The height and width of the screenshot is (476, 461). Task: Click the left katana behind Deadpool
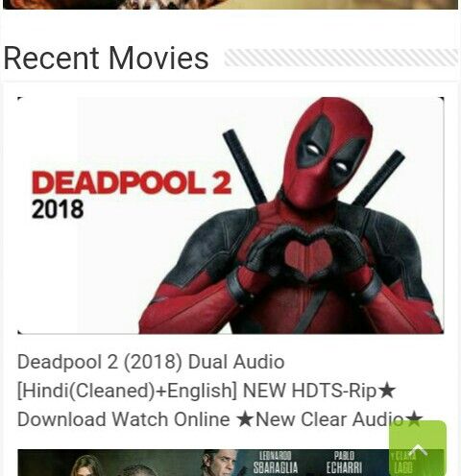tap(245, 166)
